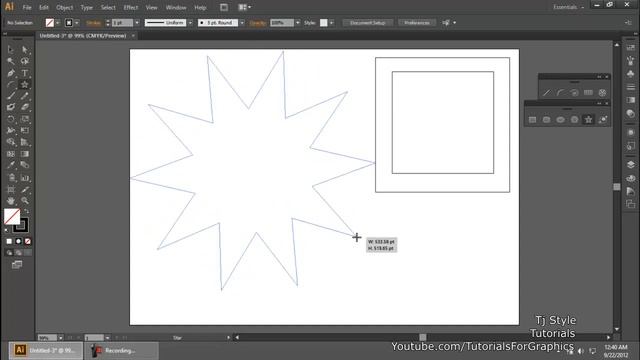Open the Effect menu

pos(131,7)
